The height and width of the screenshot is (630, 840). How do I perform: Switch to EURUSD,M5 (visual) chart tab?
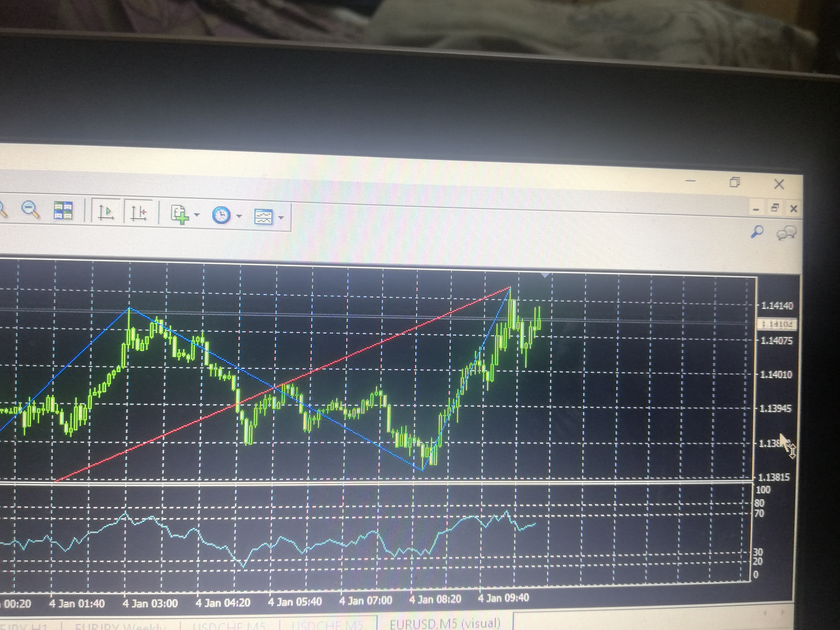tap(445, 624)
